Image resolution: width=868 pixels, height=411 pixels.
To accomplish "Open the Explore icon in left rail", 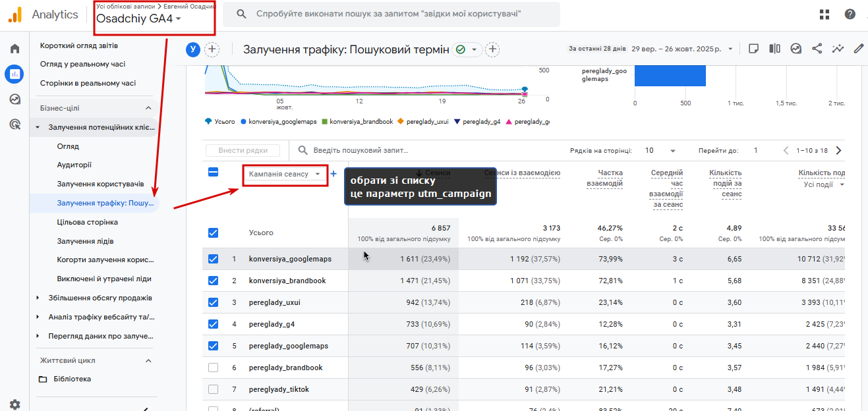I will pos(14,99).
